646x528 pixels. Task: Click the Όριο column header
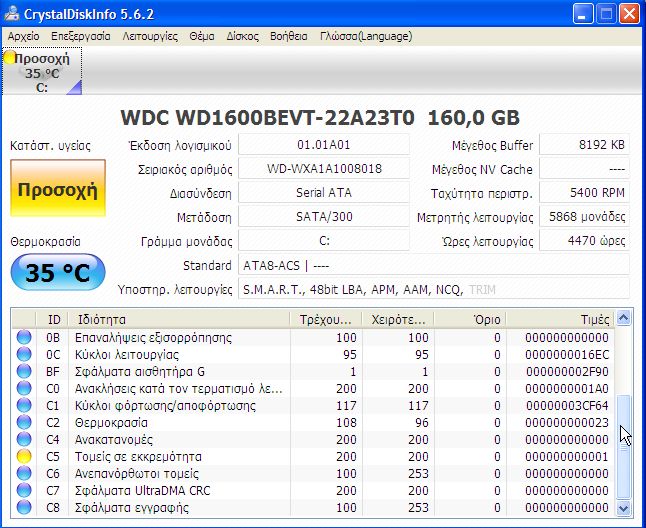(x=470, y=319)
